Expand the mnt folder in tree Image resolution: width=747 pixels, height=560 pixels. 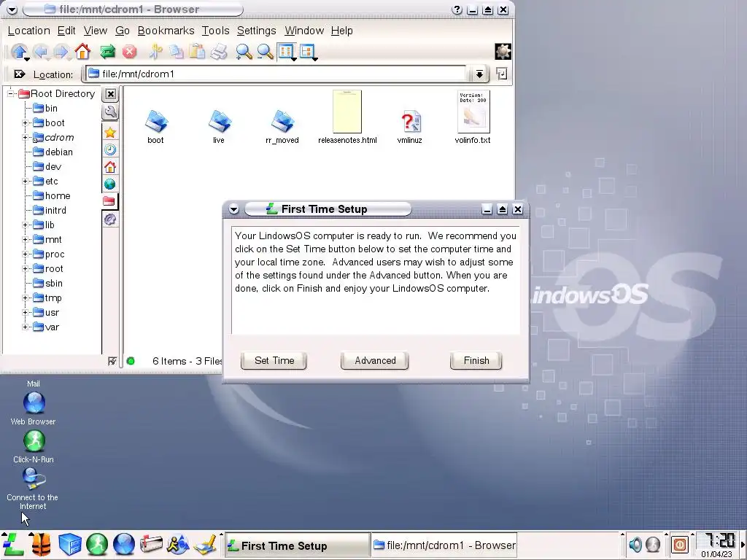coord(26,239)
